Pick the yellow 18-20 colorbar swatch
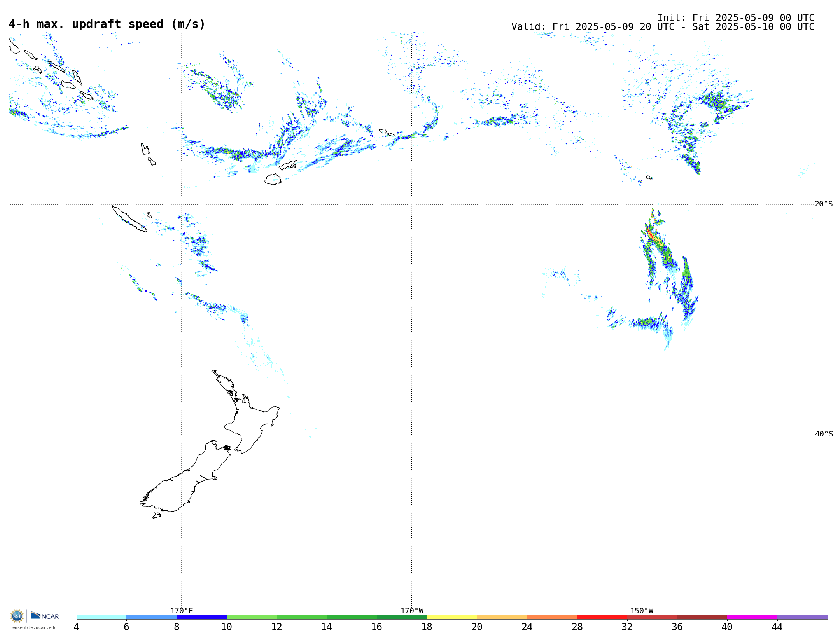 452,617
